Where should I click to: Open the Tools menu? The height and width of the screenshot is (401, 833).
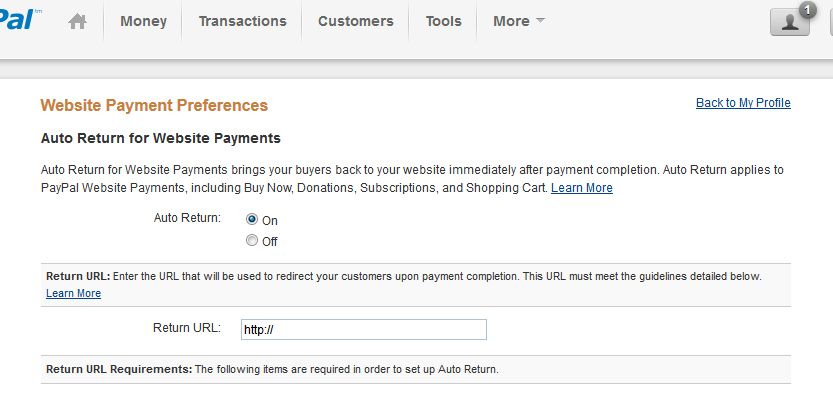[x=443, y=21]
